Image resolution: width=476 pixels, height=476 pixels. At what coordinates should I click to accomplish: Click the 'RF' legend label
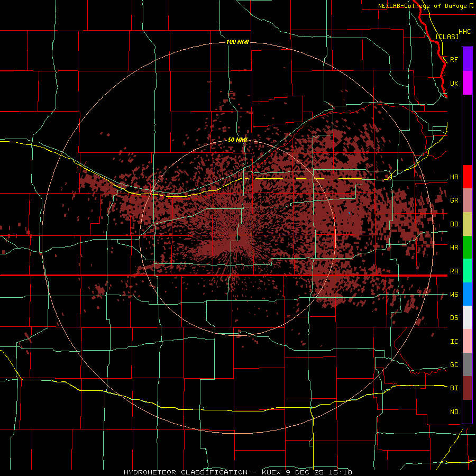pyautogui.click(x=454, y=59)
